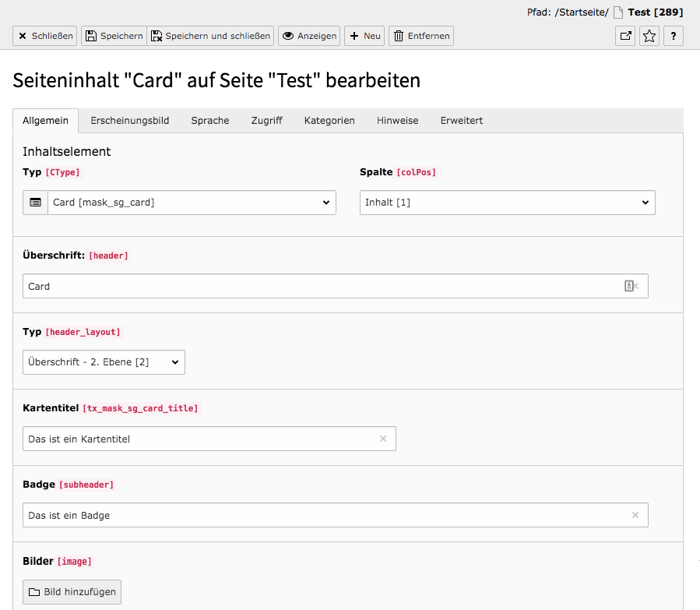
Task: Click content type icon beside CType dropdown
Action: (x=35, y=203)
